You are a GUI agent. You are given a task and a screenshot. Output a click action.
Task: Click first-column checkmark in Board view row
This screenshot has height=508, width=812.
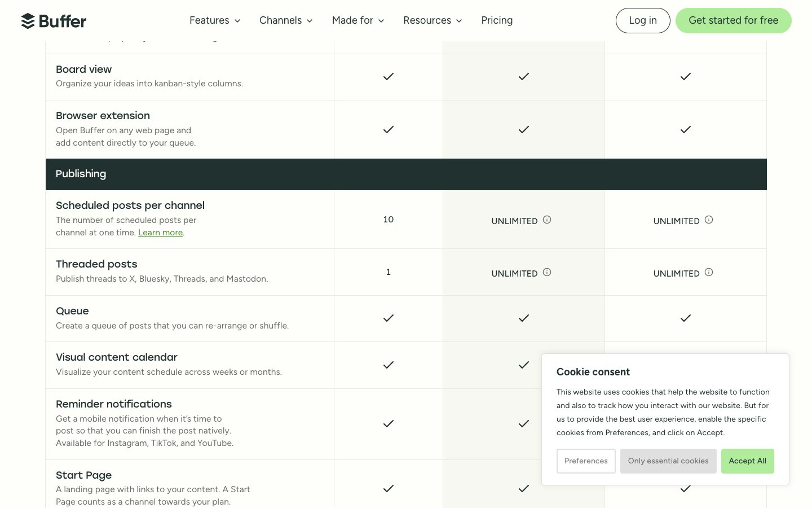tap(389, 77)
